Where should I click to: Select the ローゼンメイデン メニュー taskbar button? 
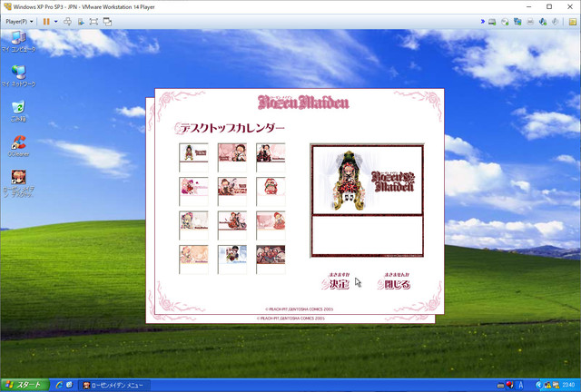coord(115,386)
